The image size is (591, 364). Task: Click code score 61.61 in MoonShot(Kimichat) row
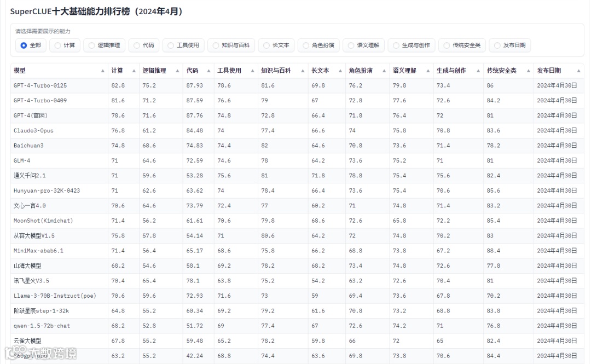(x=194, y=221)
